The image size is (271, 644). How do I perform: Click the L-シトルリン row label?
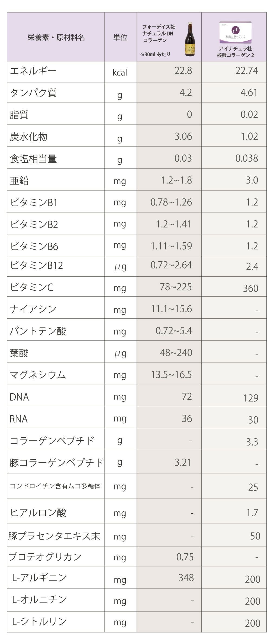point(39,621)
